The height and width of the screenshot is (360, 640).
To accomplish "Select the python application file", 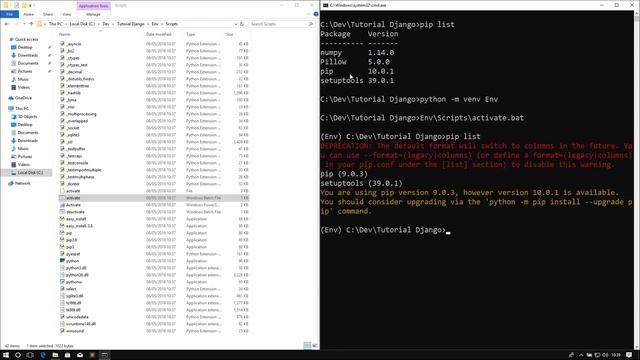I will (x=72, y=261).
